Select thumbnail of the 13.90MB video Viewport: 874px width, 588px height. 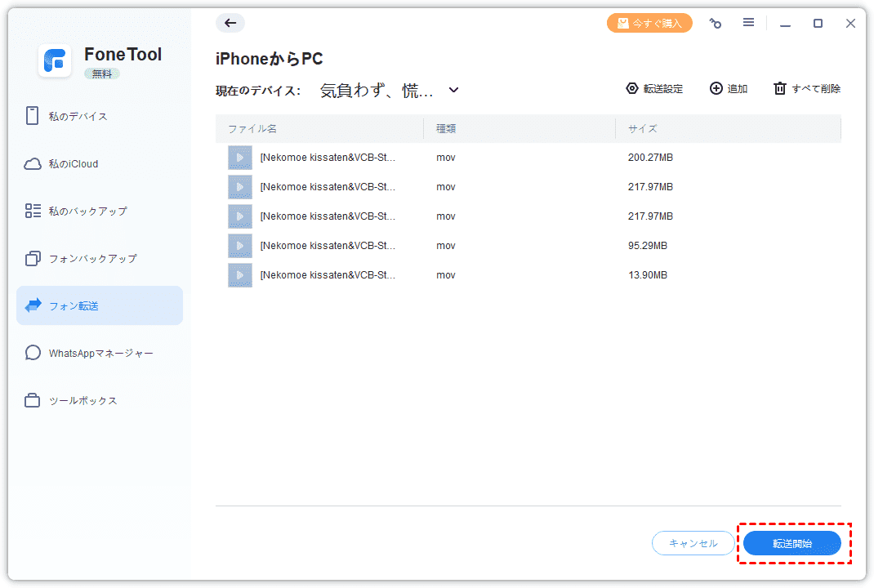pyautogui.click(x=240, y=275)
